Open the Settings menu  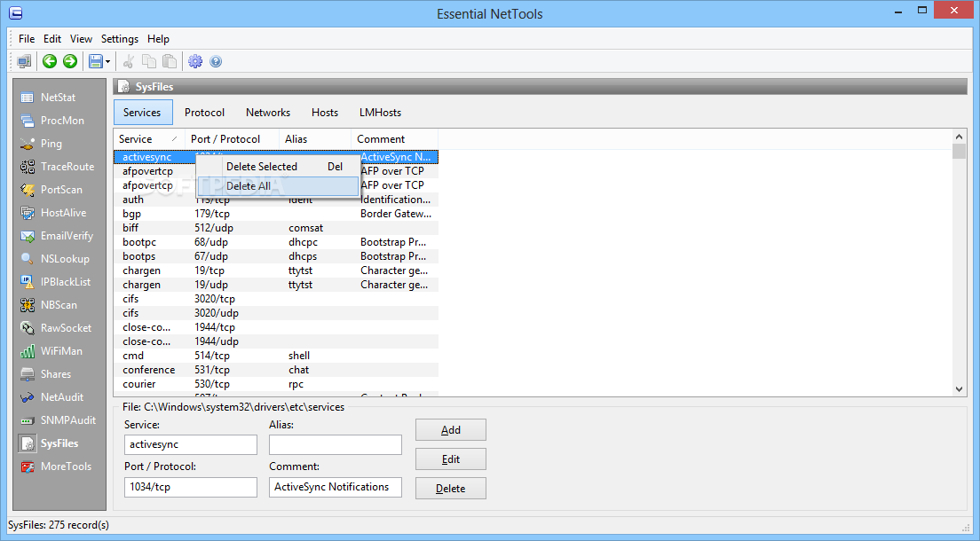[119, 39]
